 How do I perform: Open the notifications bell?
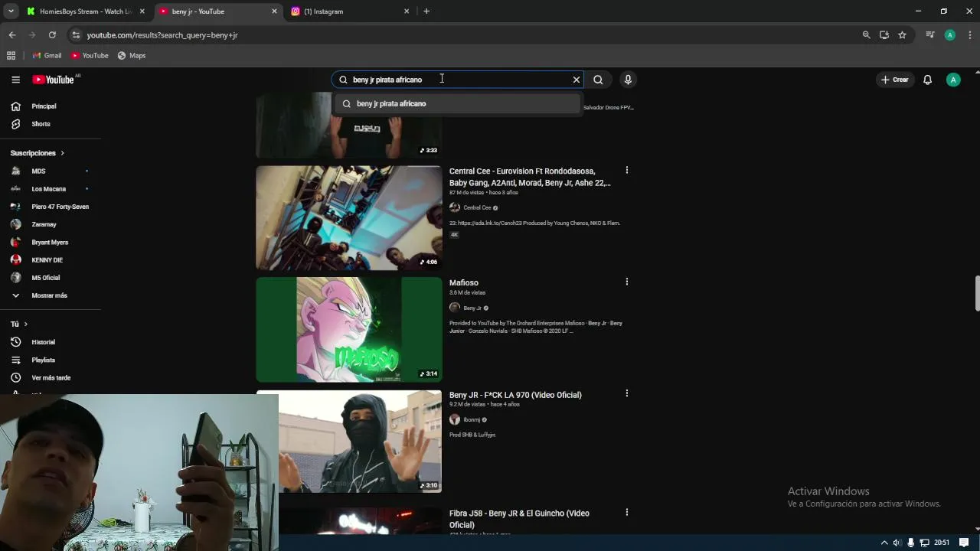pyautogui.click(x=927, y=80)
